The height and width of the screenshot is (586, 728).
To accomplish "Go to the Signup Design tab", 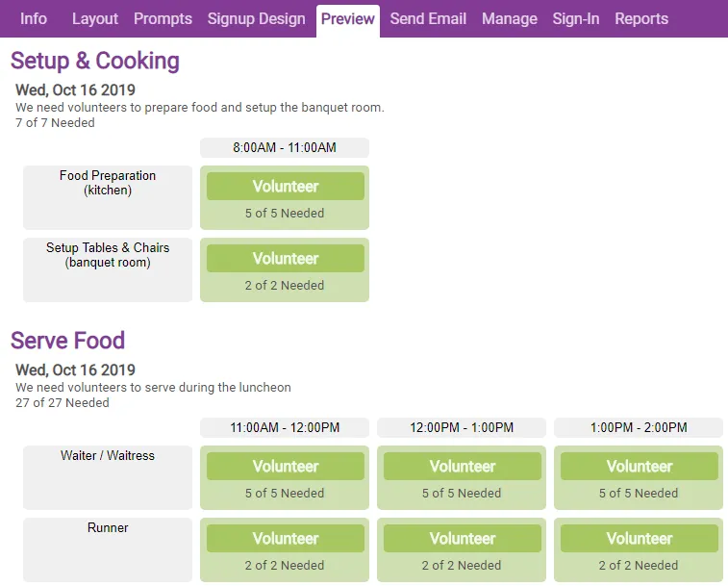I will (256, 19).
